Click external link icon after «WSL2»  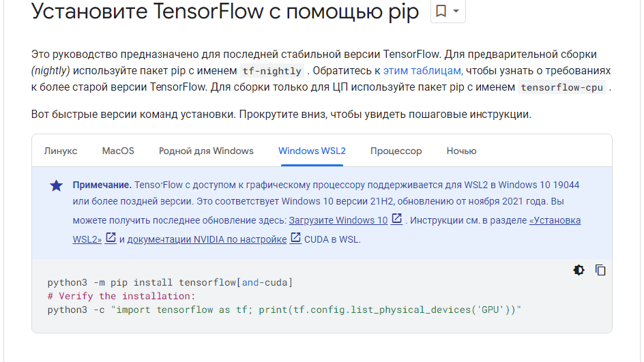111,238
